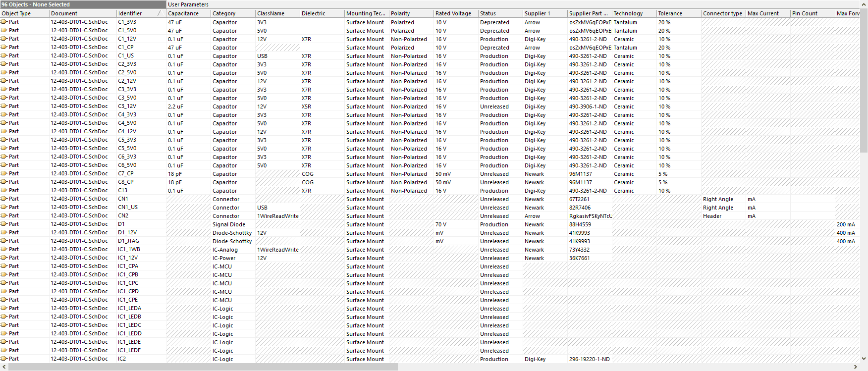Click the Supplier 1 column header
The height and width of the screenshot is (371, 868).
point(544,13)
